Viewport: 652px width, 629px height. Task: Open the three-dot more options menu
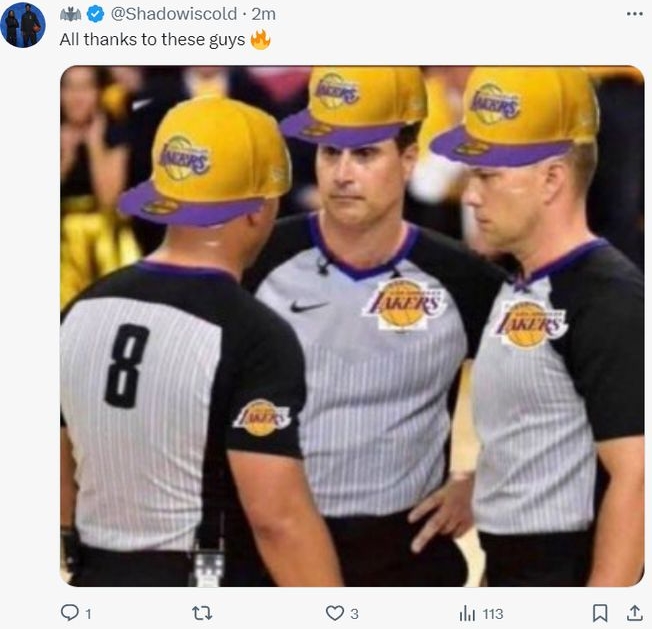click(634, 14)
